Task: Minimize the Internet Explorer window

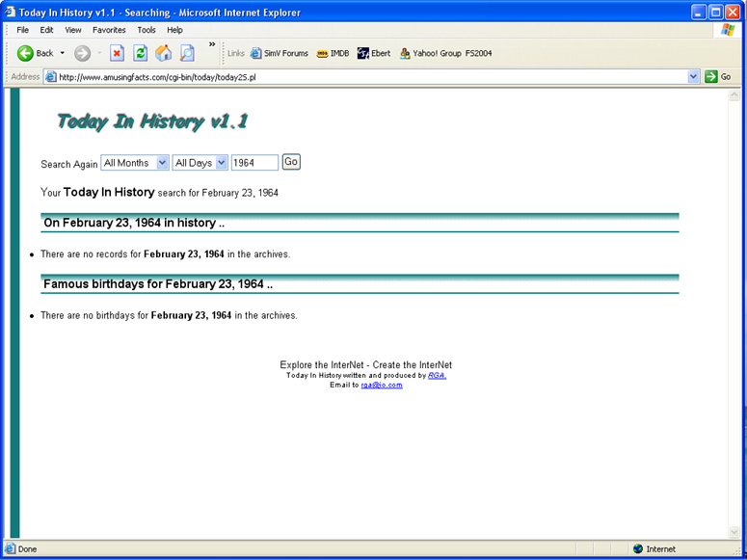Action: 699,12
